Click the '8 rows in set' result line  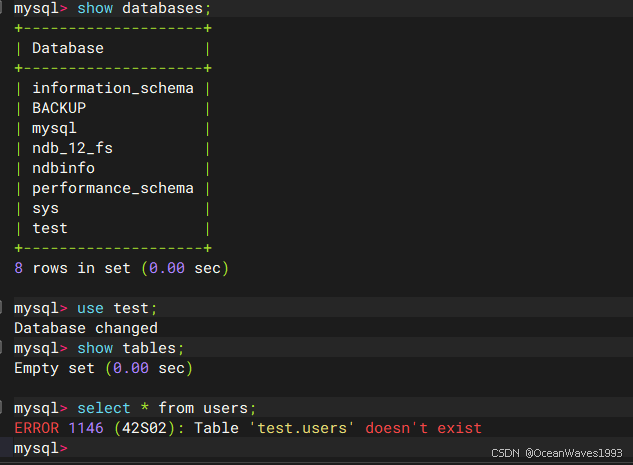point(122,268)
